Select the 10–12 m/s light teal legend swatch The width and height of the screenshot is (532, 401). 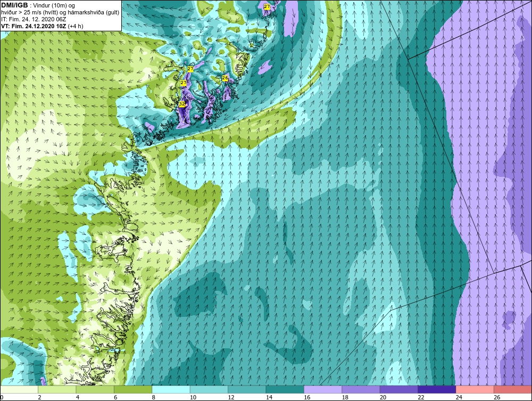(209, 389)
